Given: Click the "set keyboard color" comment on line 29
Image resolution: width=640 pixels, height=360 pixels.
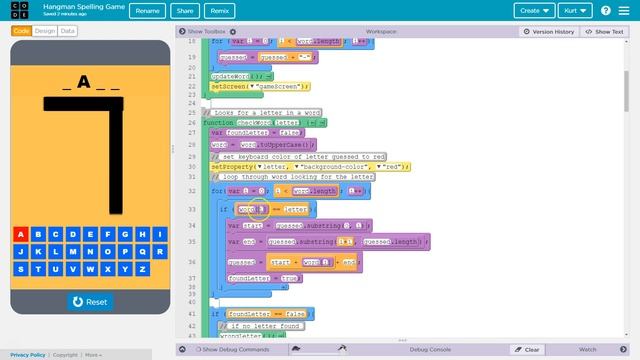Looking at the screenshot, I should pos(298,157).
